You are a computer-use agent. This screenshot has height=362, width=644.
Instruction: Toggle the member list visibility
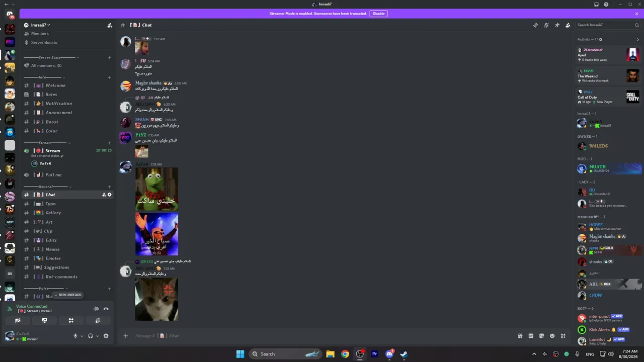568,25
